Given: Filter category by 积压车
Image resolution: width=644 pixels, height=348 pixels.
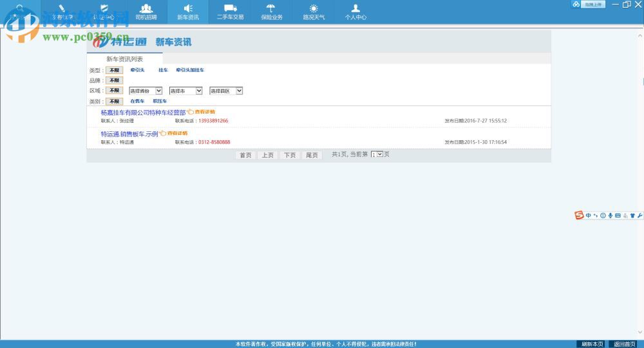Looking at the screenshot, I should [x=160, y=101].
